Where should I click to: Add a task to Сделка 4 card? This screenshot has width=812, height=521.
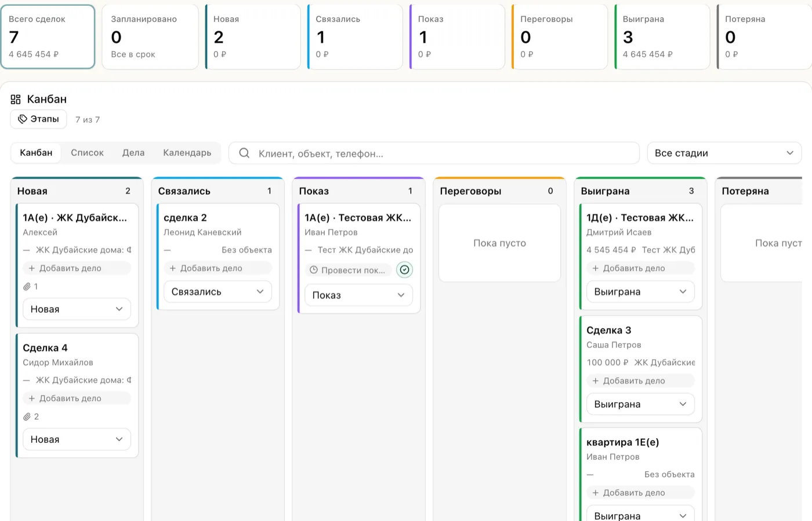77,398
